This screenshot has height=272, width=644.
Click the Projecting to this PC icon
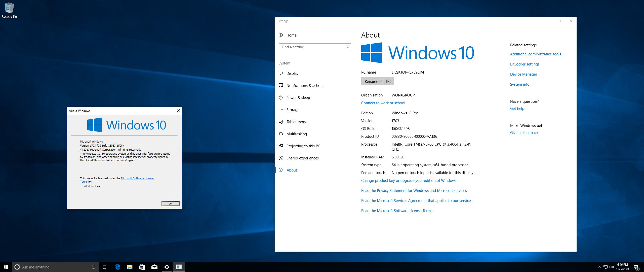[x=281, y=146]
